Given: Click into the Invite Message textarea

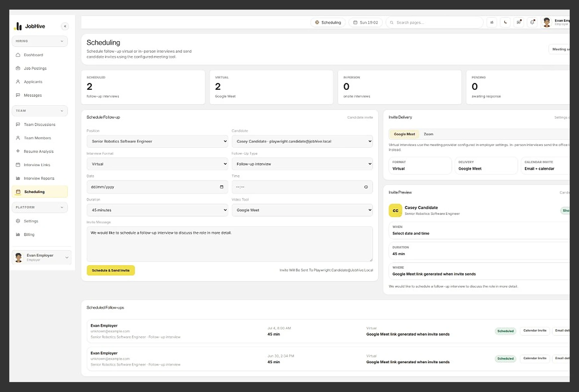Looking at the screenshot, I should pos(230,244).
